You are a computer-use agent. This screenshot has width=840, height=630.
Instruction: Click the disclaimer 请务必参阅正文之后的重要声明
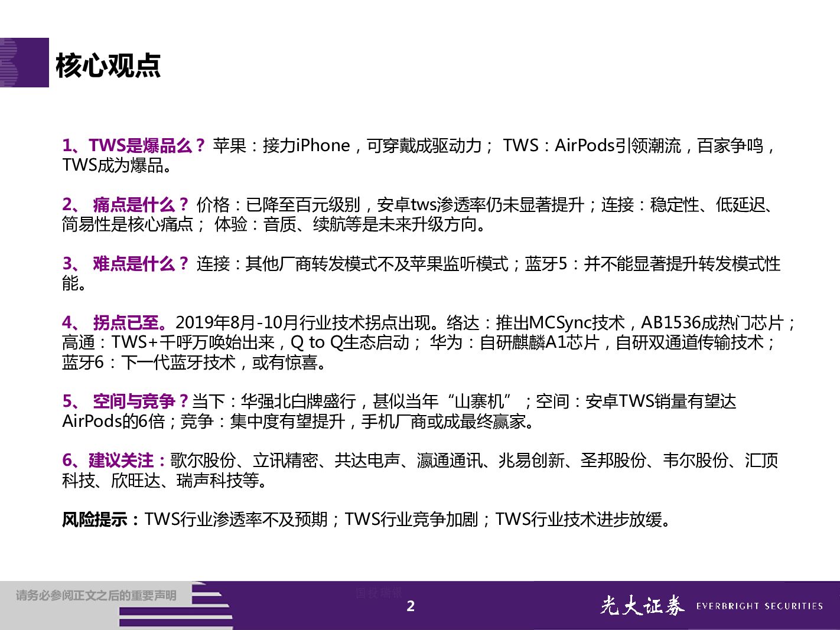(x=96, y=596)
